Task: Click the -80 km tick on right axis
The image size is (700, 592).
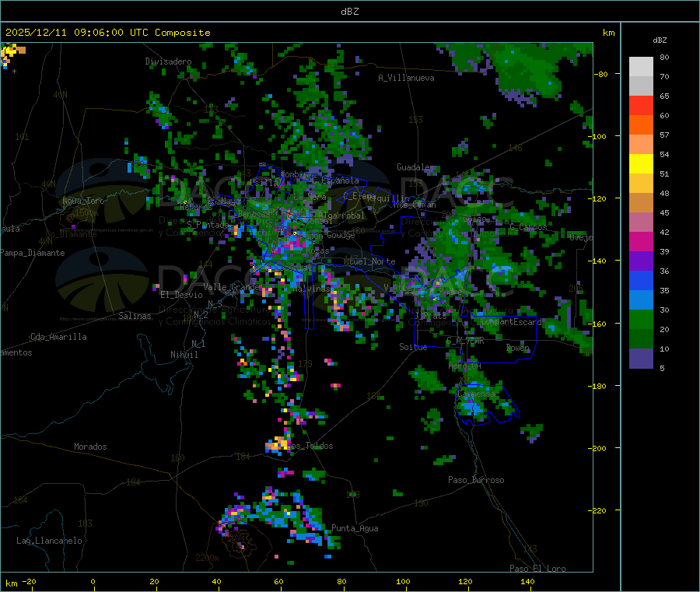Action: click(x=601, y=74)
